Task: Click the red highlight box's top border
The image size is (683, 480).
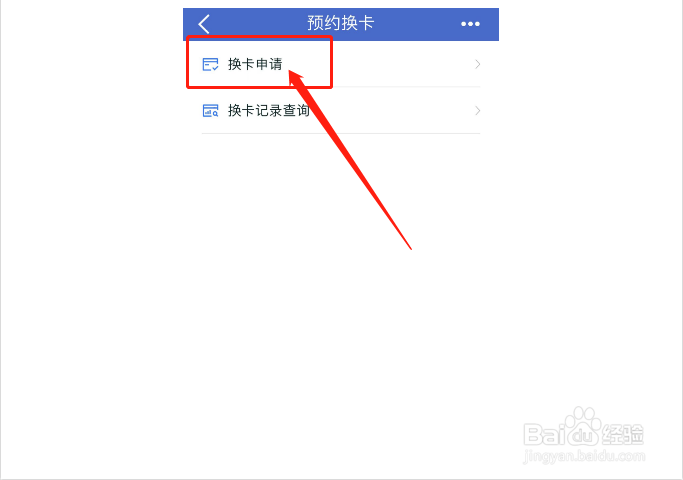Action: [260, 38]
